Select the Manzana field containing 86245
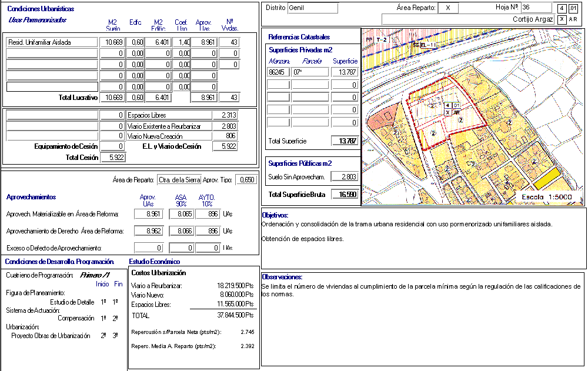 [278, 72]
